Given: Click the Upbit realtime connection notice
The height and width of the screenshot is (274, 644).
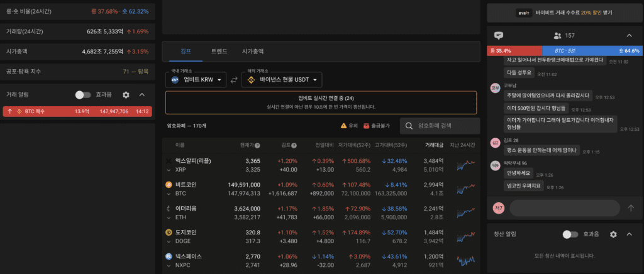Looking at the screenshot, I should (x=321, y=102).
